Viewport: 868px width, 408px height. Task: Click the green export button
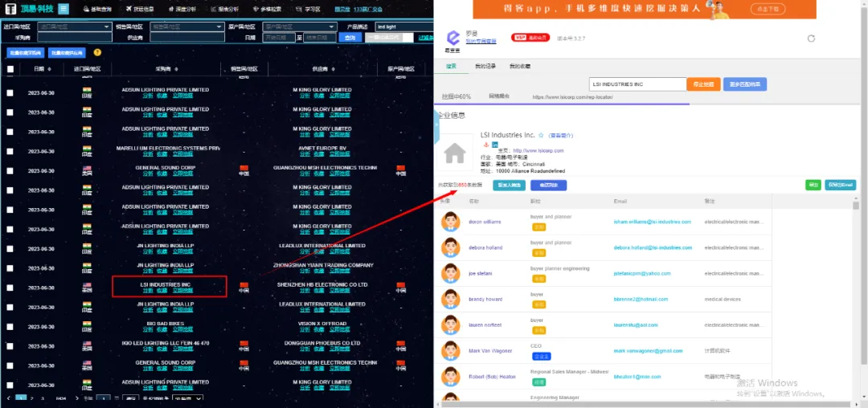point(813,186)
